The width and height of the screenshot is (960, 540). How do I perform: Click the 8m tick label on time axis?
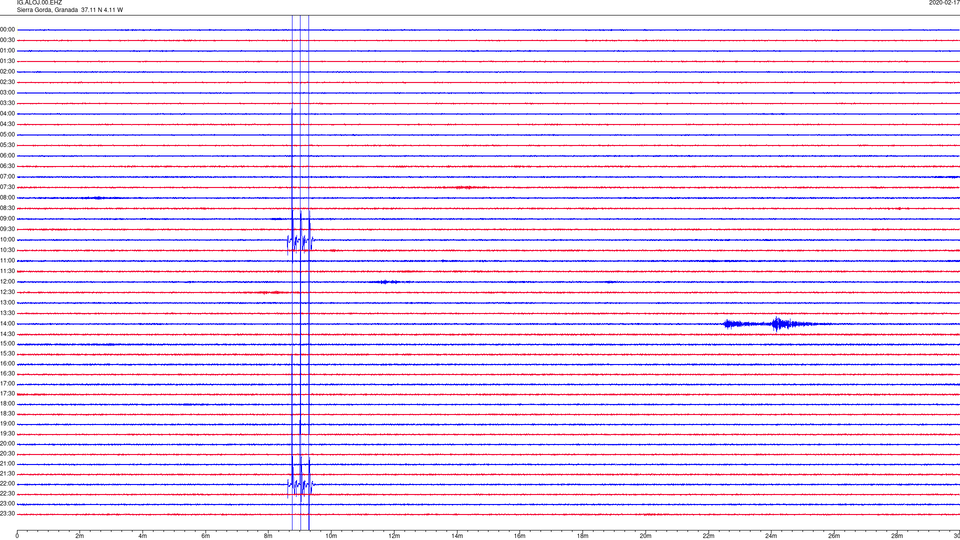coord(268,536)
